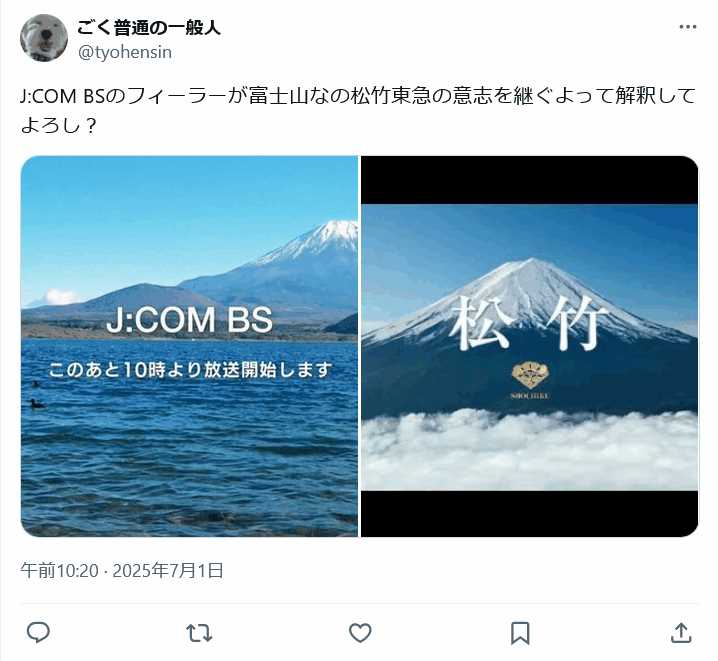Viewport: 718px width, 661px height.
Task: Repost the tweet using the retweet icon
Action: tap(199, 633)
